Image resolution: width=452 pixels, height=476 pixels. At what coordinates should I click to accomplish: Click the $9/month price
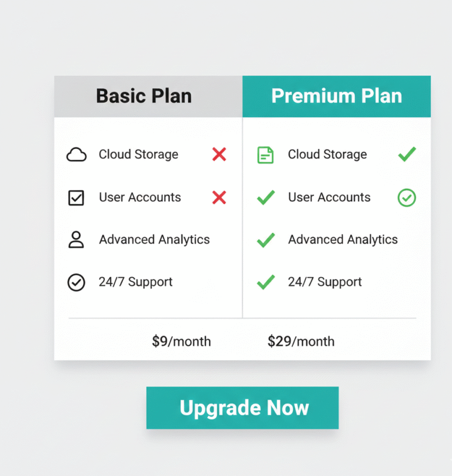(181, 341)
